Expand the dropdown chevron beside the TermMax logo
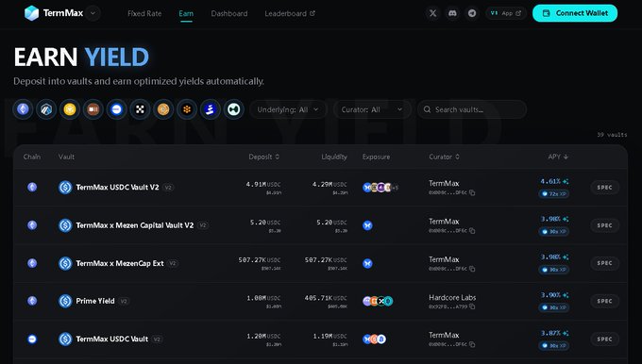Screen dimensions: 642x364 [x=93, y=13]
